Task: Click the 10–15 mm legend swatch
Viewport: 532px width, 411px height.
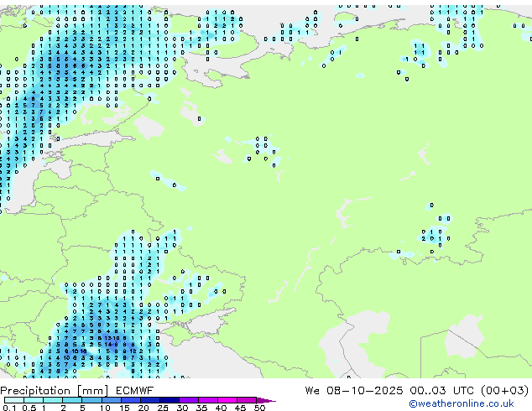Action: [x=111, y=400]
